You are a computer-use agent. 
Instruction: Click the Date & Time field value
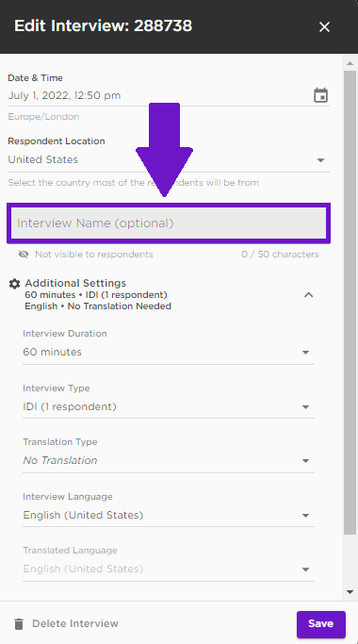[64, 95]
